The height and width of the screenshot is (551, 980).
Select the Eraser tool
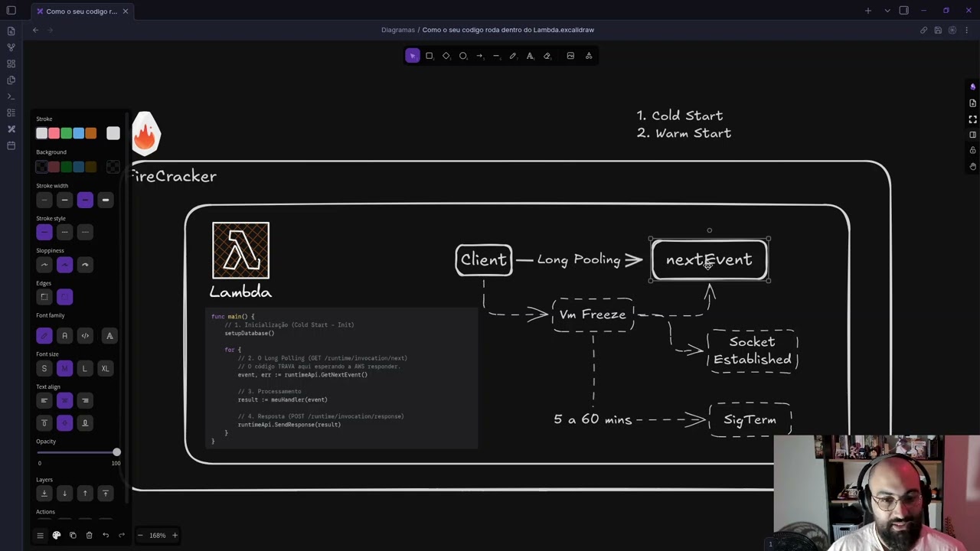(x=547, y=56)
